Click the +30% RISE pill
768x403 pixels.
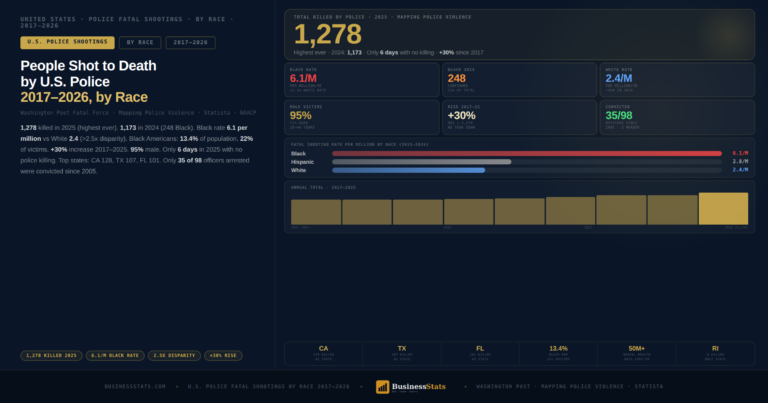223,356
